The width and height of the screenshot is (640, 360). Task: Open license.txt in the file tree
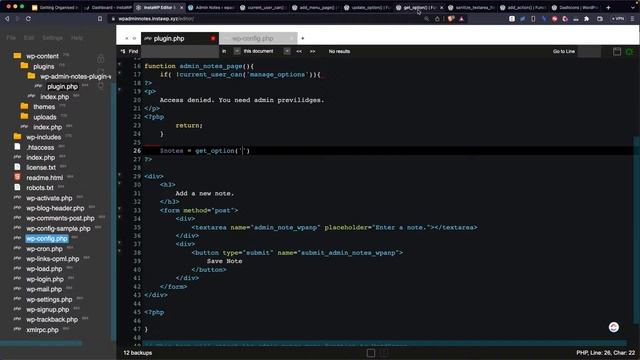tap(41, 167)
